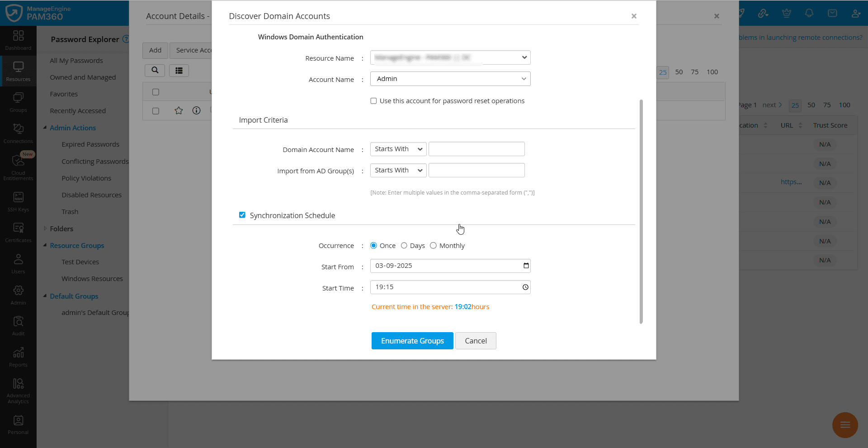Open the SSH Keys section in sidebar

coord(18,200)
